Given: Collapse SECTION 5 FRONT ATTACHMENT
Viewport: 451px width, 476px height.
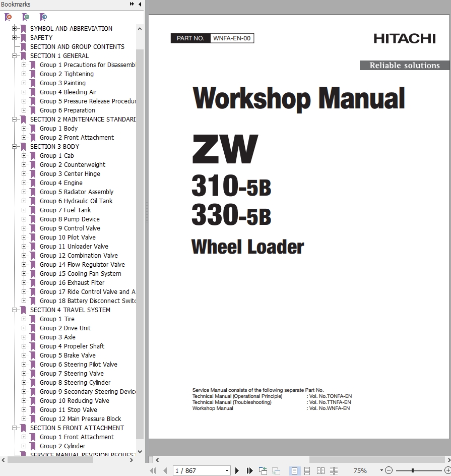Looking at the screenshot, I should [14, 428].
